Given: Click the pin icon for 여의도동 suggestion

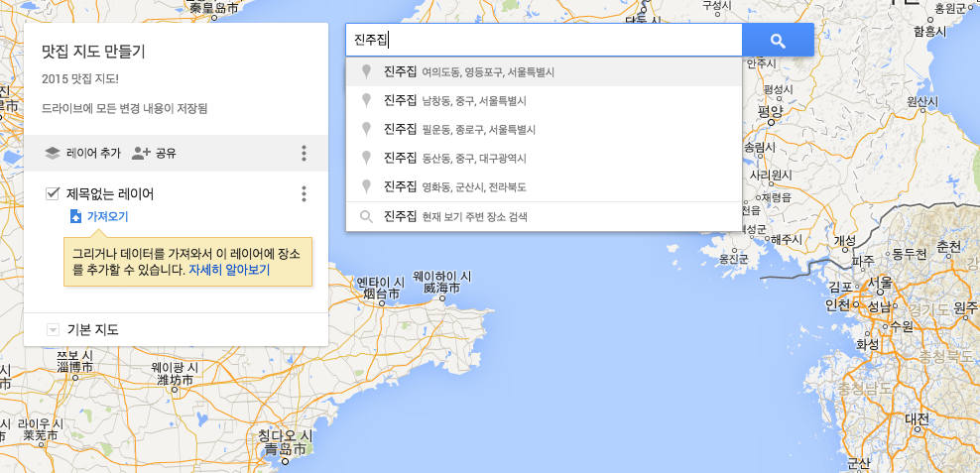Looking at the screenshot, I should [367, 71].
